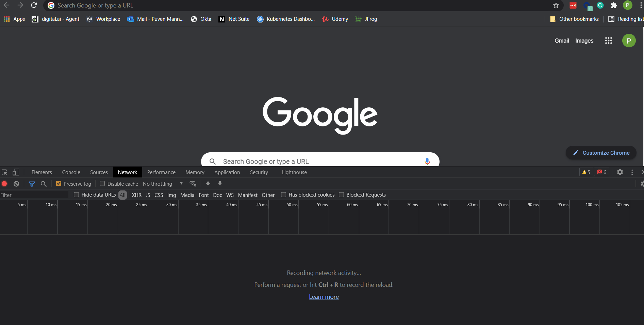Open DevTools settings gear

(x=620, y=172)
